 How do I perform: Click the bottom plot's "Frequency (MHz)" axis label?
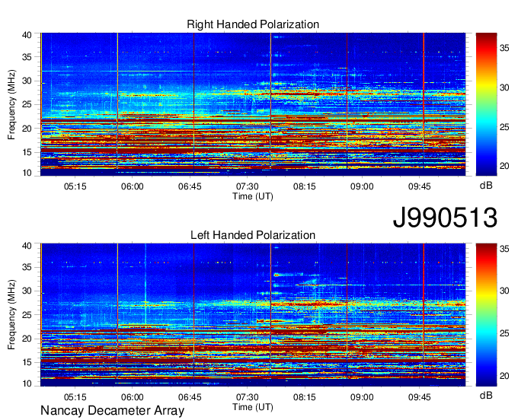11,315
